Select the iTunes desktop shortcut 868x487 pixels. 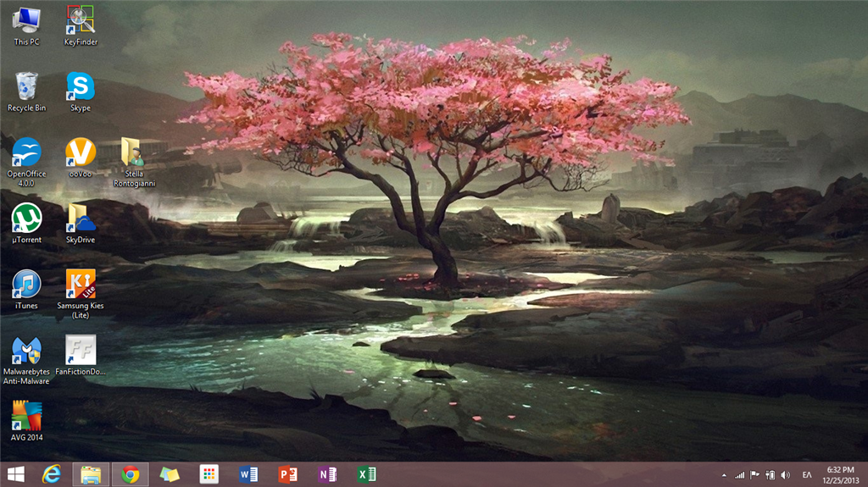[x=26, y=290]
